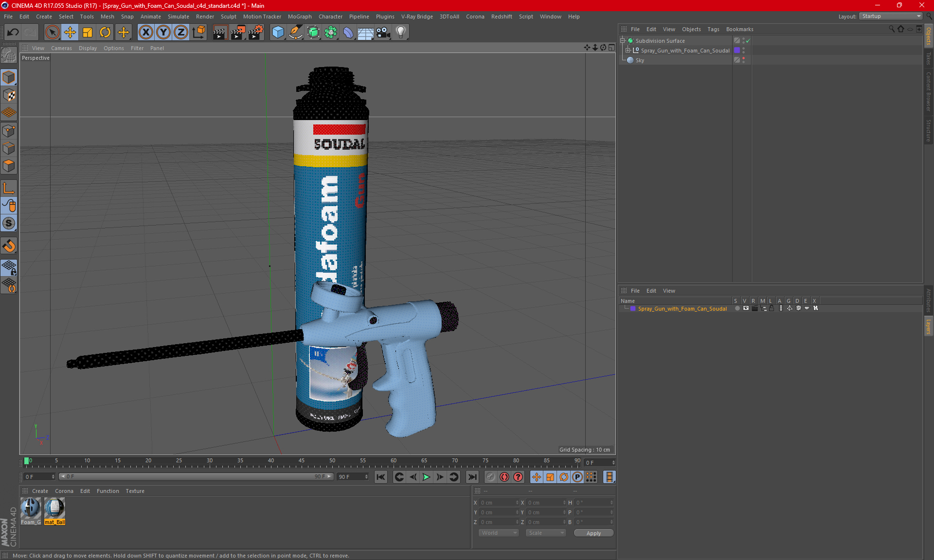Toggle layer visibility eye for Spray_Gun layer
Screen dimensions: 934x560
tap(746, 308)
